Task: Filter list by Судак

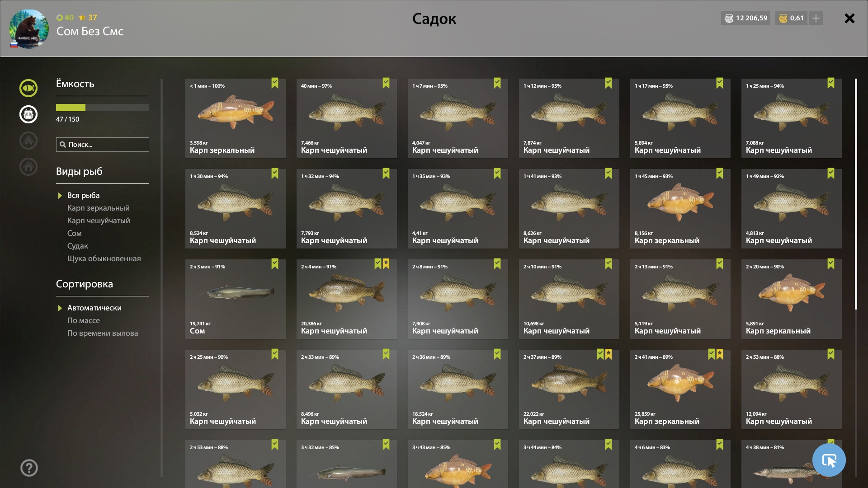Action: 78,246
